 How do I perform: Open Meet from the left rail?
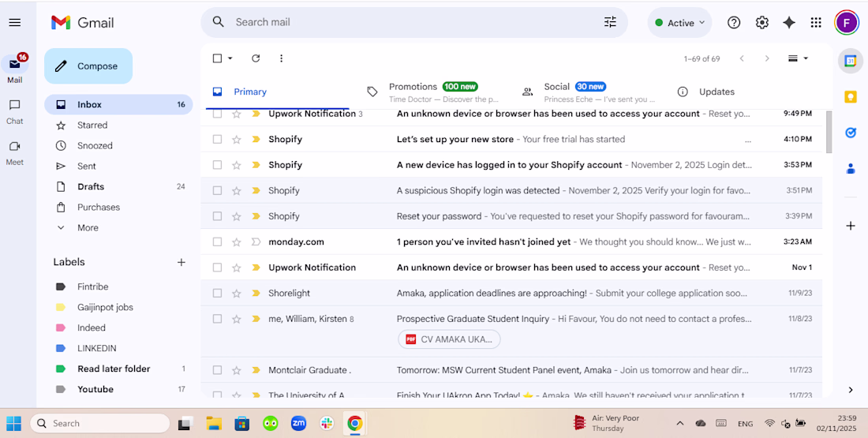point(15,147)
